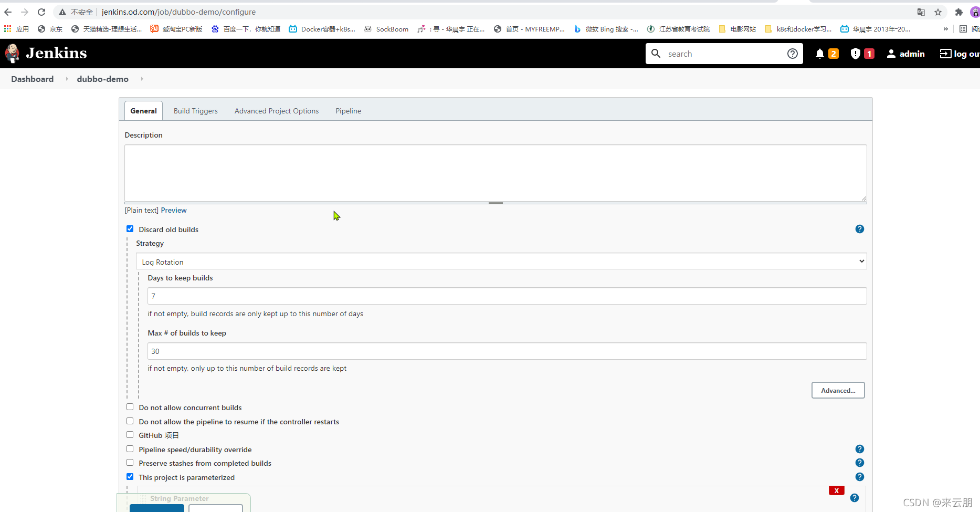980x512 pixels.
Task: Enable the GitHub 项目 checkbox
Action: point(130,435)
